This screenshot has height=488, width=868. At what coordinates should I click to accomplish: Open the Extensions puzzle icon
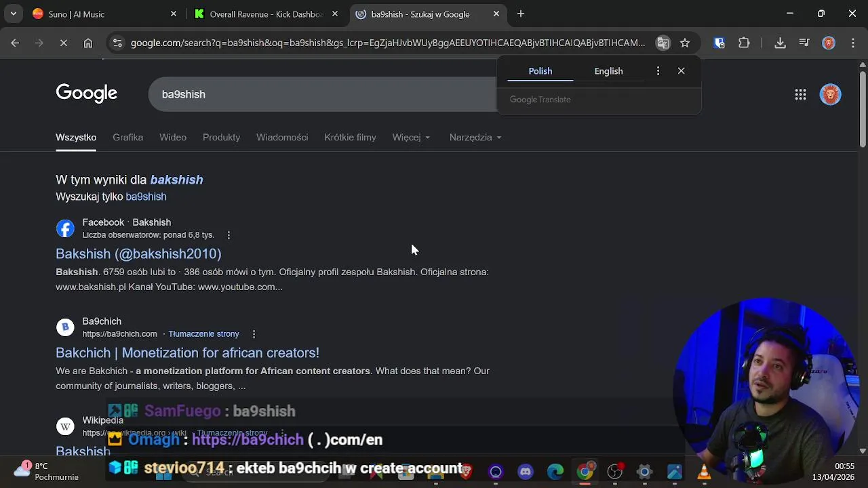point(744,43)
